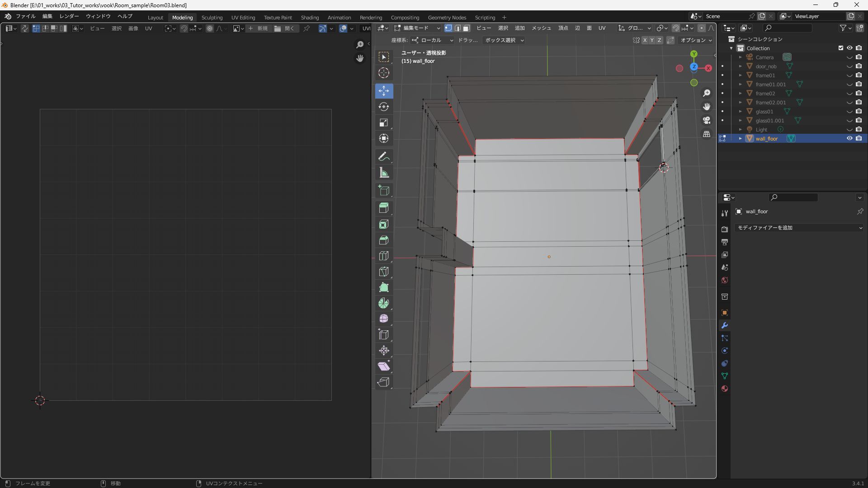Switch to the UV Editing workspace tab

(x=243, y=18)
